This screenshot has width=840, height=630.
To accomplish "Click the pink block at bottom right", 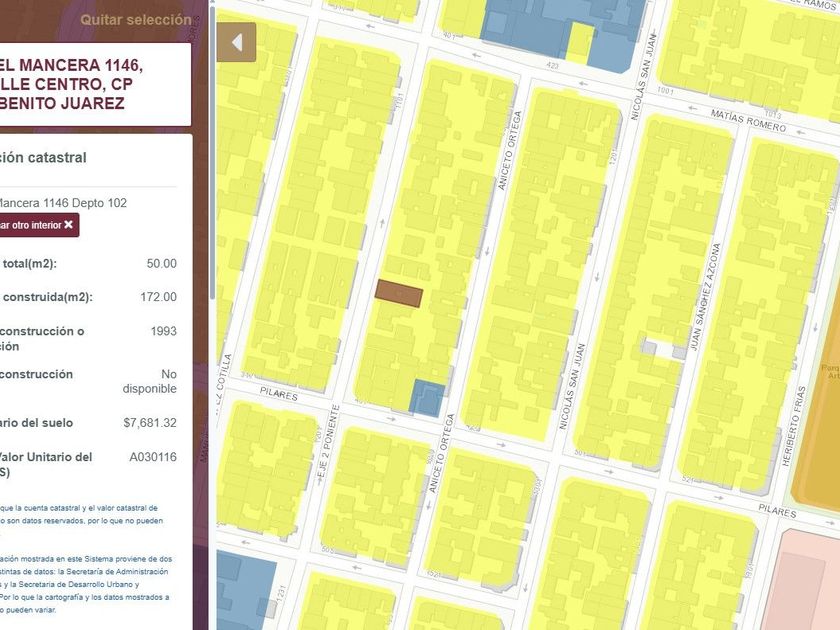I will pyautogui.click(x=804, y=581).
